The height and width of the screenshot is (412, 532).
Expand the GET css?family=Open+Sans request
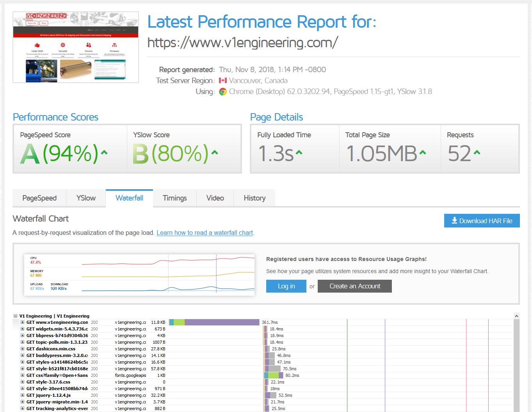23,375
